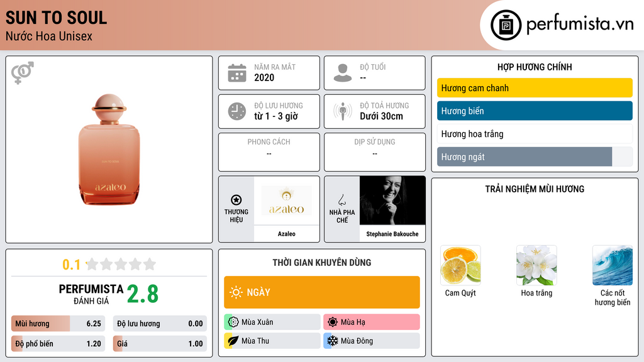Open the Azaleo brand logo image

[x=287, y=200]
